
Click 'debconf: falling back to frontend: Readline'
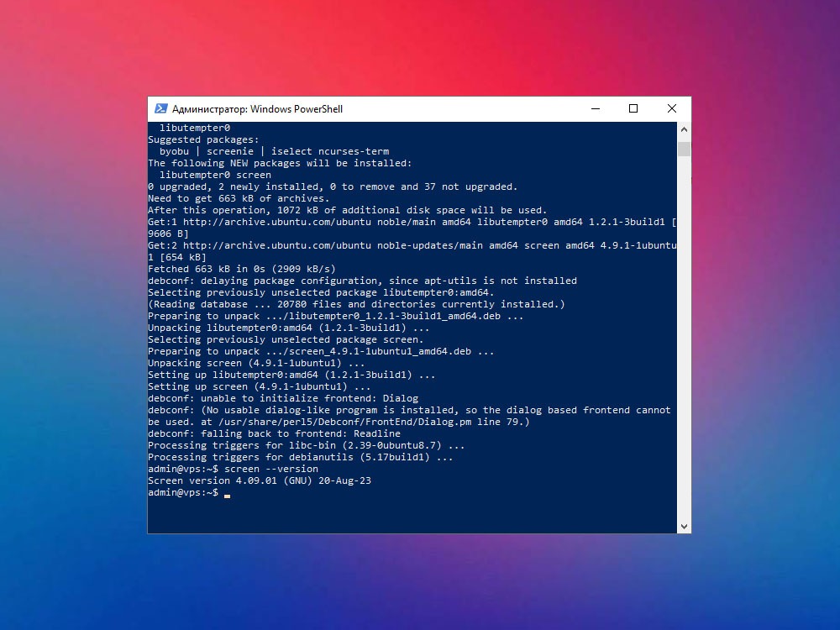pos(274,434)
